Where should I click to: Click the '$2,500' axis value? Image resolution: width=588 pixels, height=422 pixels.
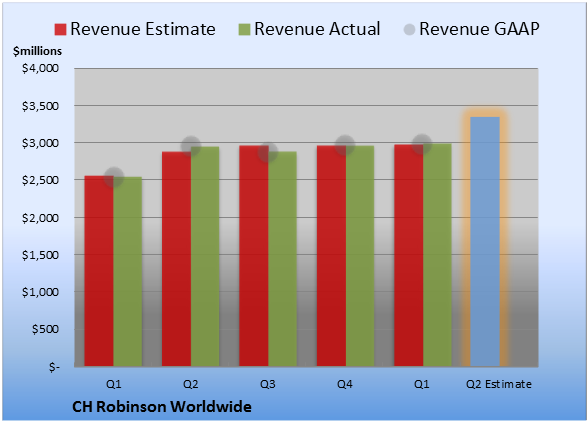tap(40, 180)
